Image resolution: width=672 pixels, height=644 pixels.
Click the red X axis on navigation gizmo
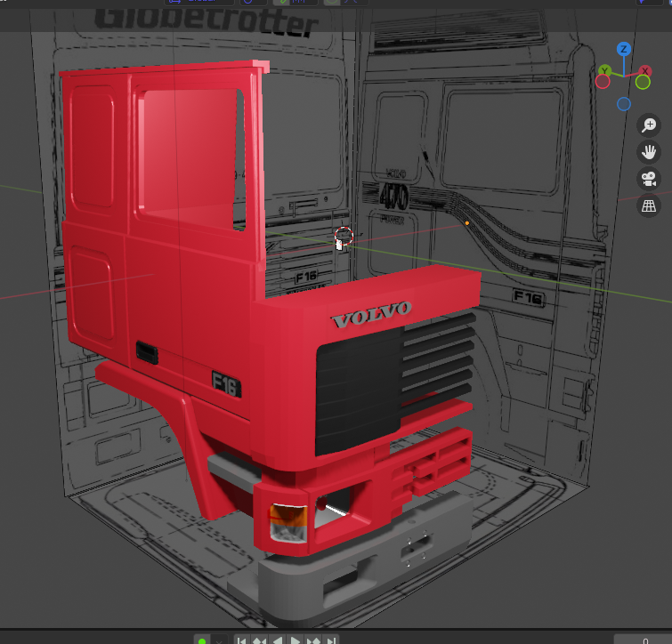(644, 71)
